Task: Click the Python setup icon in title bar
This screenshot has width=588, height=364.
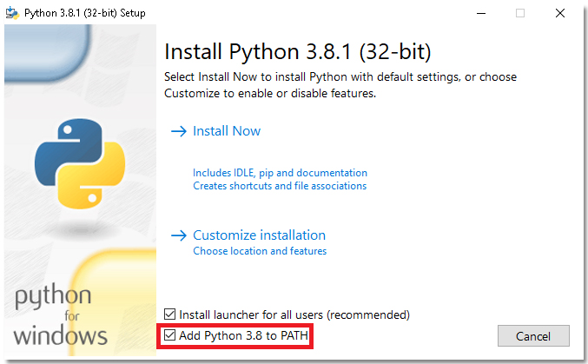Action: point(11,13)
